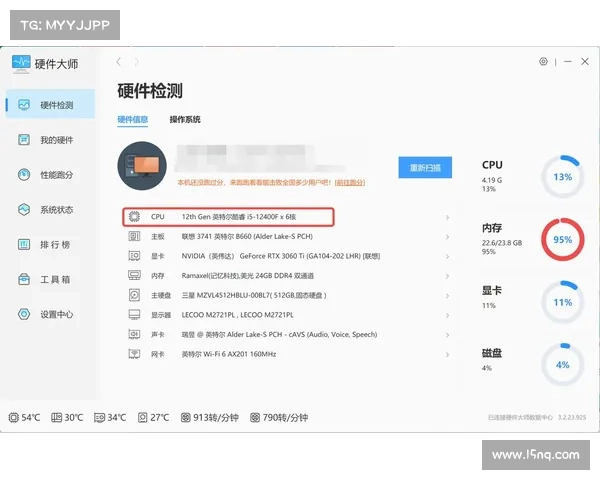600x480 pixels.
Task: Open 性能跑分 in the sidebar
Action: [x=50, y=175]
